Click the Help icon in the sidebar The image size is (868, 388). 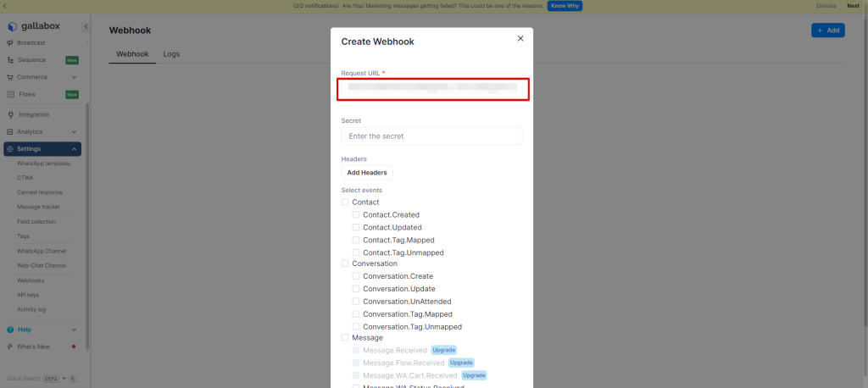tap(10, 330)
